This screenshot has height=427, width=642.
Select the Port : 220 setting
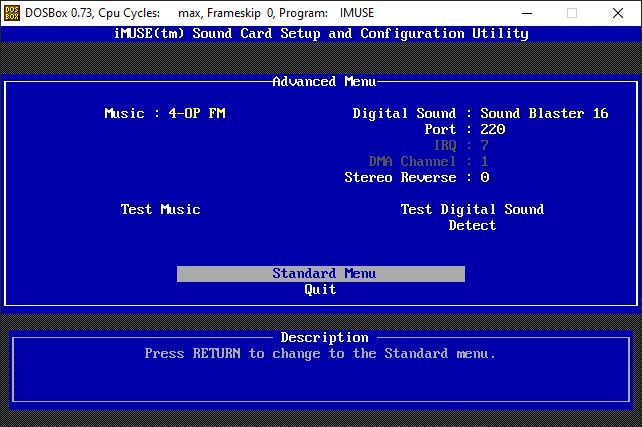click(x=465, y=129)
